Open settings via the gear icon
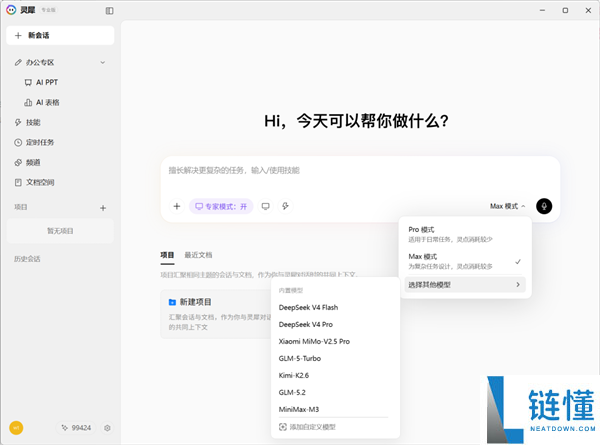 tap(107, 428)
